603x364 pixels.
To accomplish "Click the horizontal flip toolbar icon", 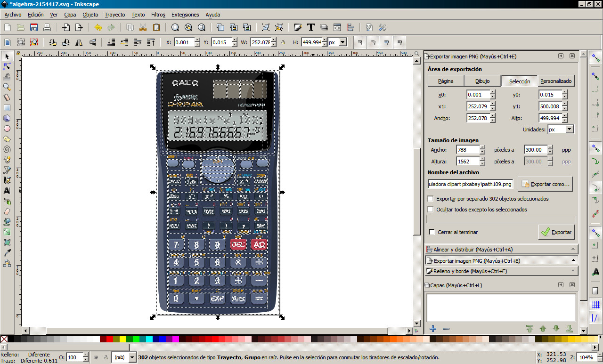I will 79,41.
